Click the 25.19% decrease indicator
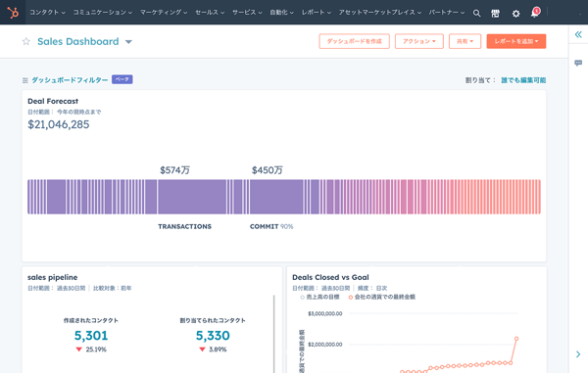 pos(91,350)
